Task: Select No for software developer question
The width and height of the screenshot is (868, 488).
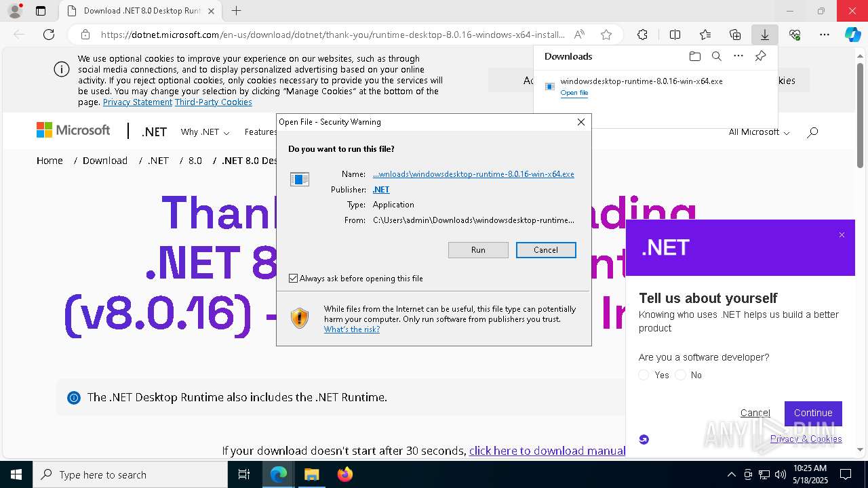Action: coord(681,375)
